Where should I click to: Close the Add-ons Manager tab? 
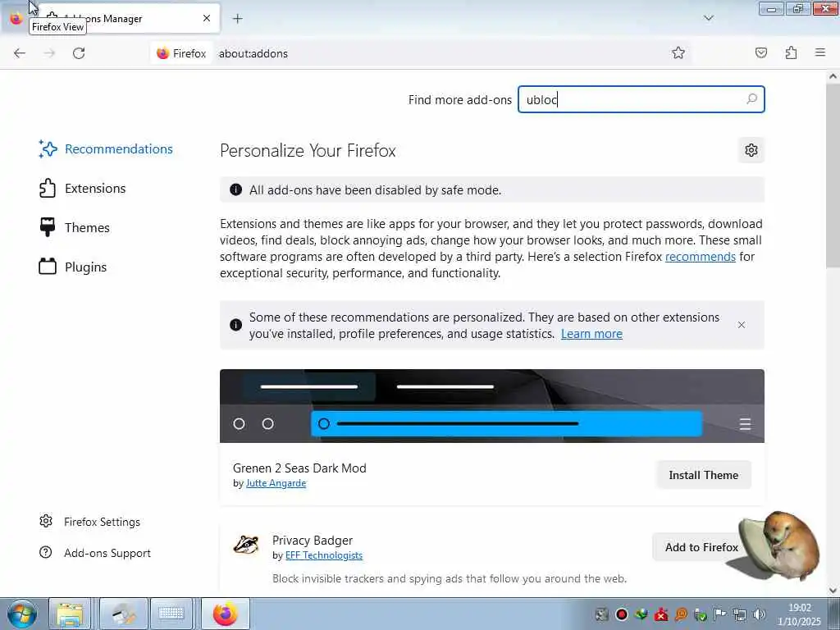click(207, 18)
